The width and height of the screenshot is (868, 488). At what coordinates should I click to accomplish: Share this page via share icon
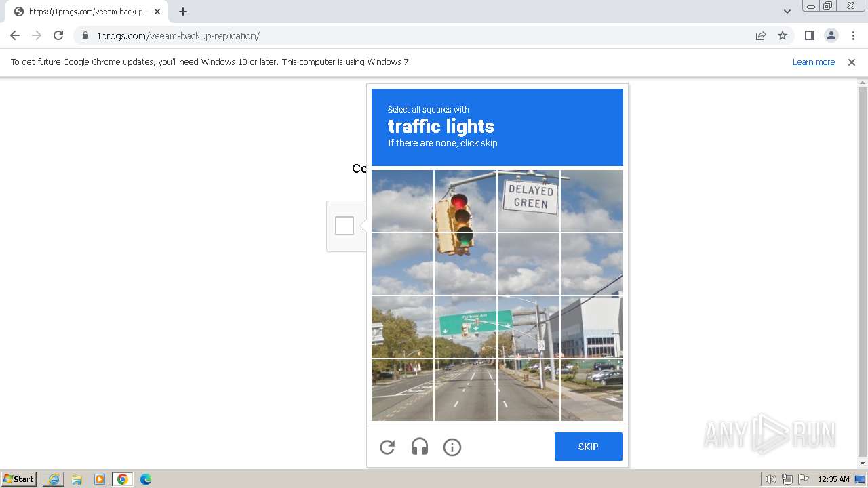click(761, 35)
